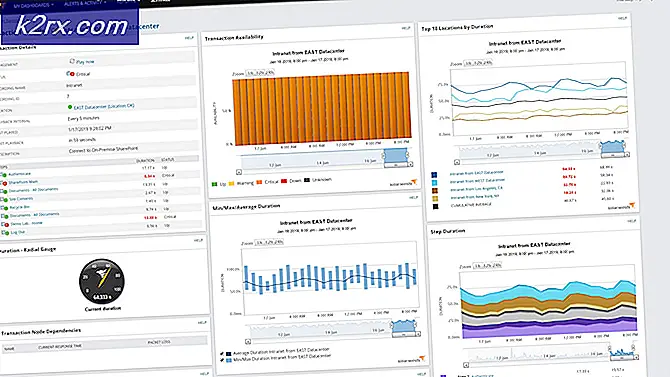The width and height of the screenshot is (670, 377).
Task: Click dark blue swatch for EAST Datacenter
Action: 434,175
